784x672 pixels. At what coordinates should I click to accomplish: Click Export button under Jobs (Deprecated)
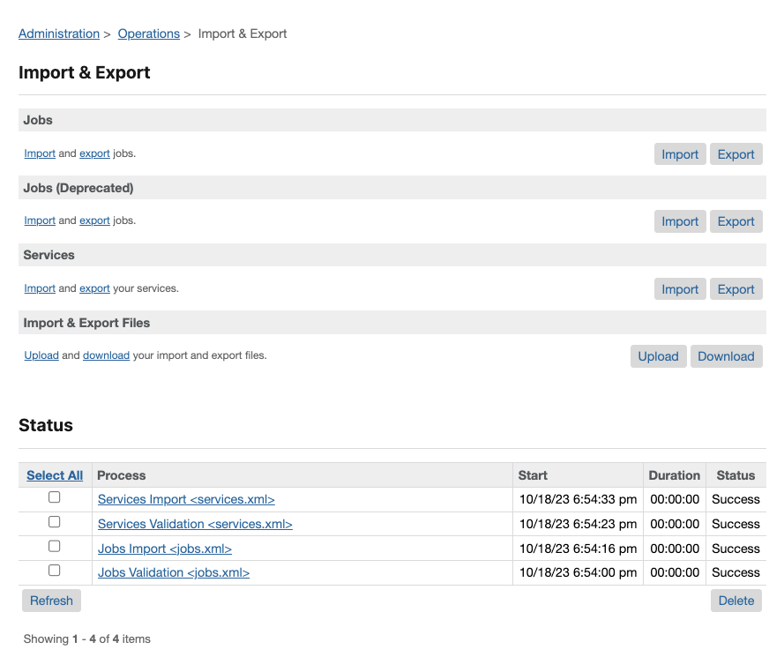[735, 221]
